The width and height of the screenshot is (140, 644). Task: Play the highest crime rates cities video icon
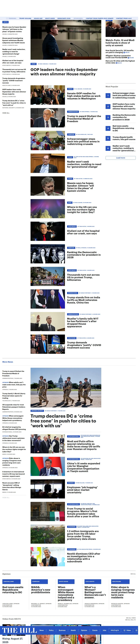tap(116, 63)
